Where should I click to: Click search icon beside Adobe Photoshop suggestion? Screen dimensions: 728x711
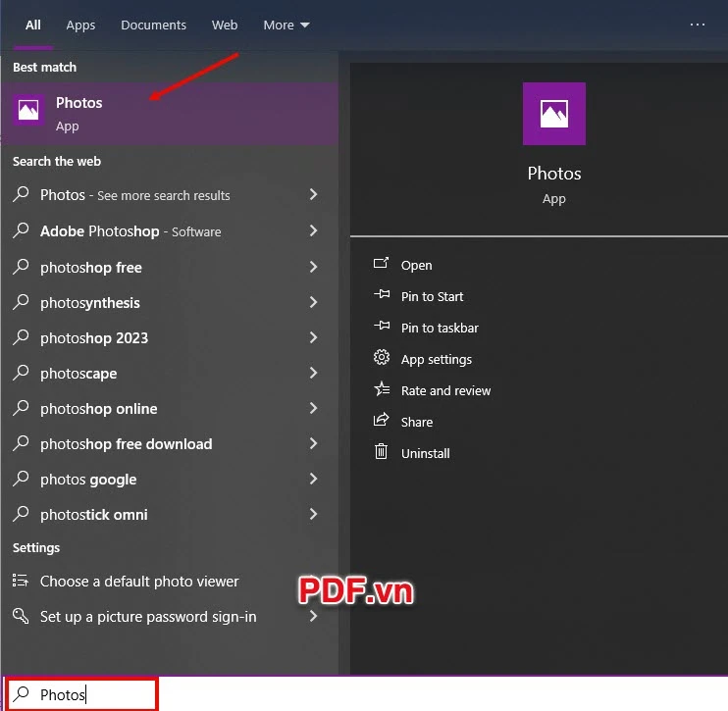[x=21, y=230]
